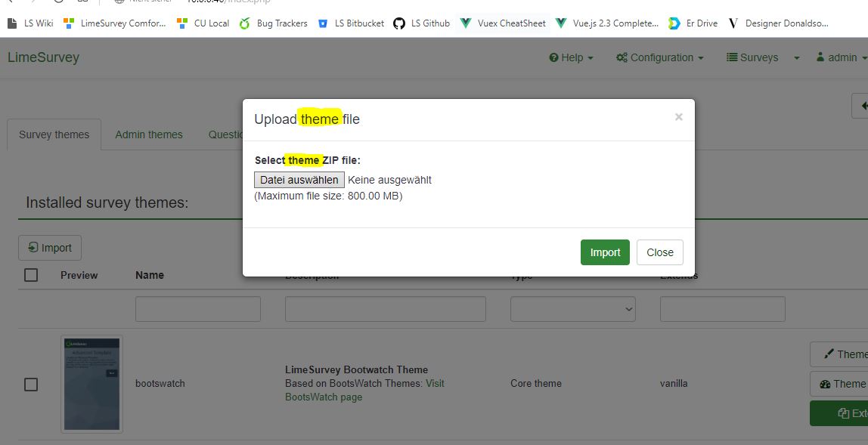Open the Vuex CheatSheet bookmark
Image resolution: width=868 pixels, height=445 pixels.
[504, 23]
